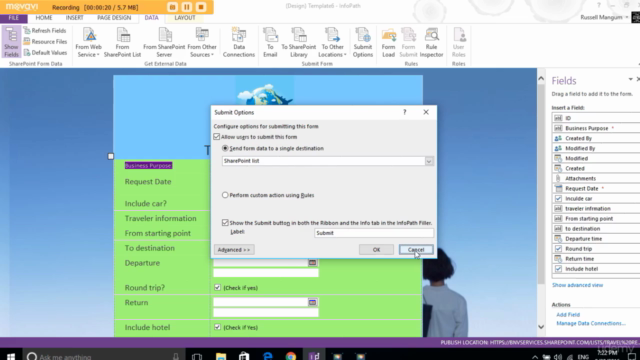This screenshot has width=640, height=360.
Task: Click the Submit label text field
Action: click(x=374, y=233)
